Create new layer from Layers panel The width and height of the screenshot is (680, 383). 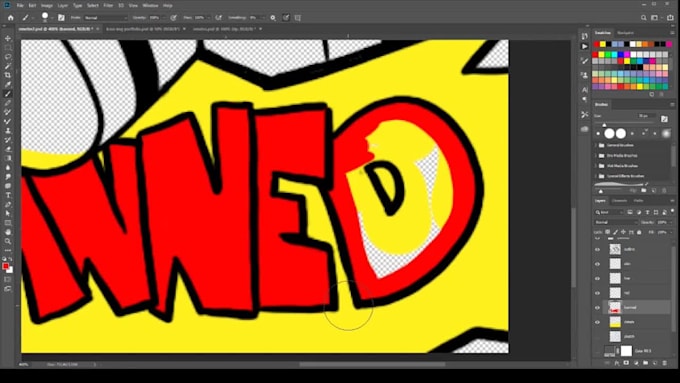coord(655,363)
